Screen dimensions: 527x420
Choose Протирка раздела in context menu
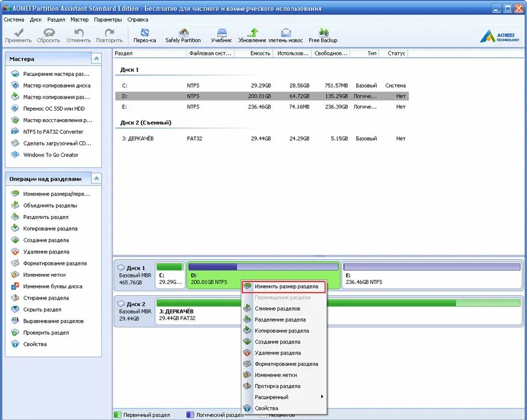[x=284, y=386]
